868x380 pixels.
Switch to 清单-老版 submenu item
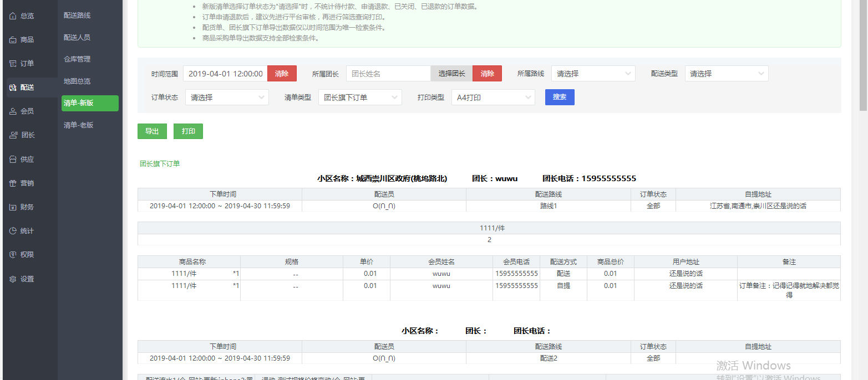79,125
